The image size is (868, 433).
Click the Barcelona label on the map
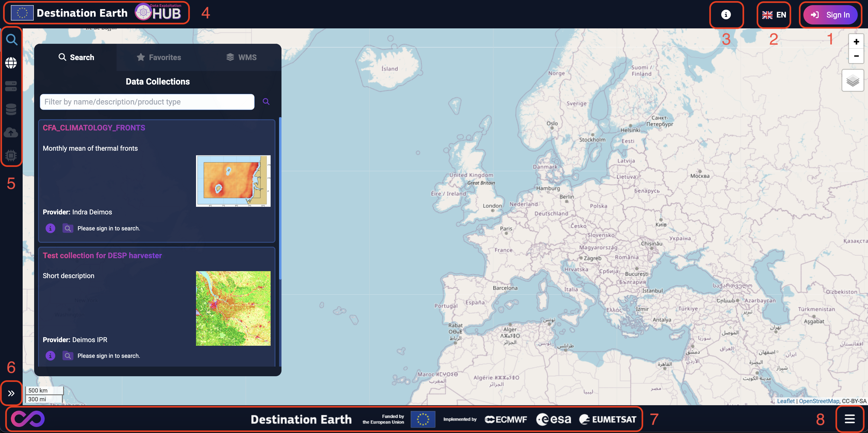pos(505,288)
